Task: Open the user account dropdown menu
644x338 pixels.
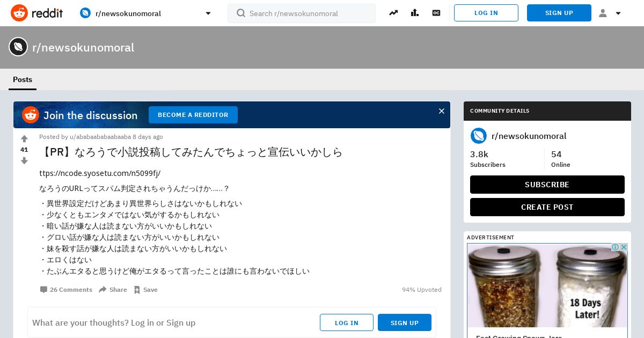Action: (x=610, y=13)
